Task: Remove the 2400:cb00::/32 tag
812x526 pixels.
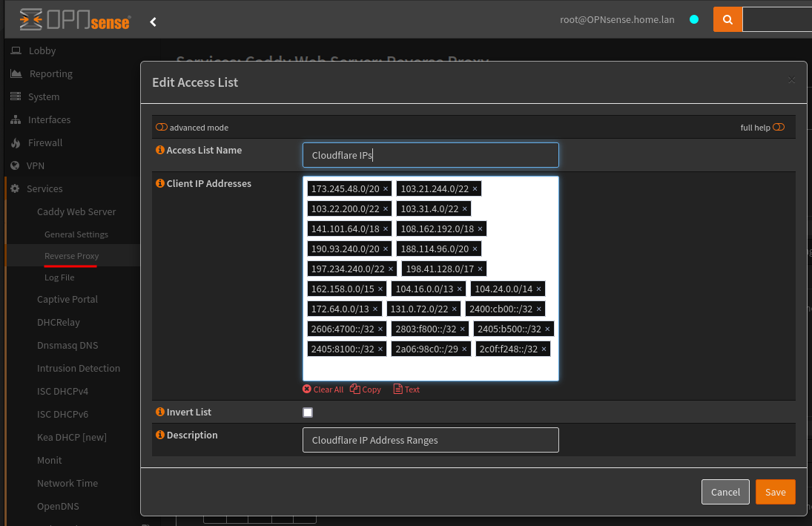Action: tap(538, 309)
